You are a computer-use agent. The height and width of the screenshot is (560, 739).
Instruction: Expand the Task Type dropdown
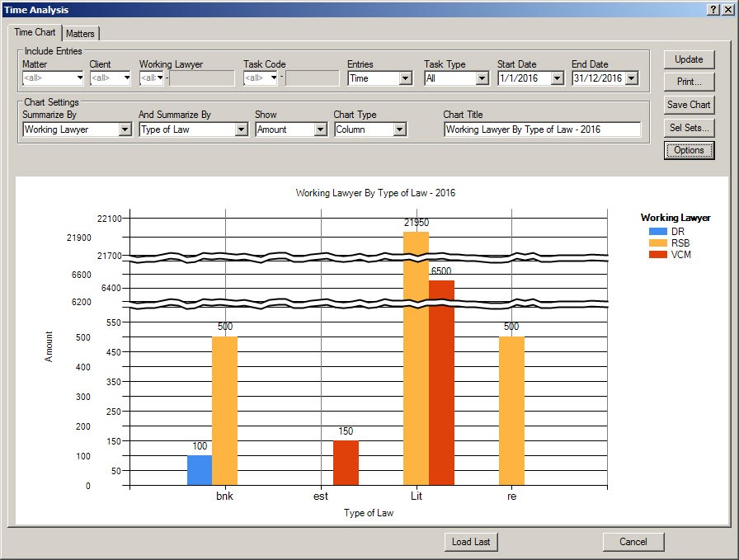(482, 78)
